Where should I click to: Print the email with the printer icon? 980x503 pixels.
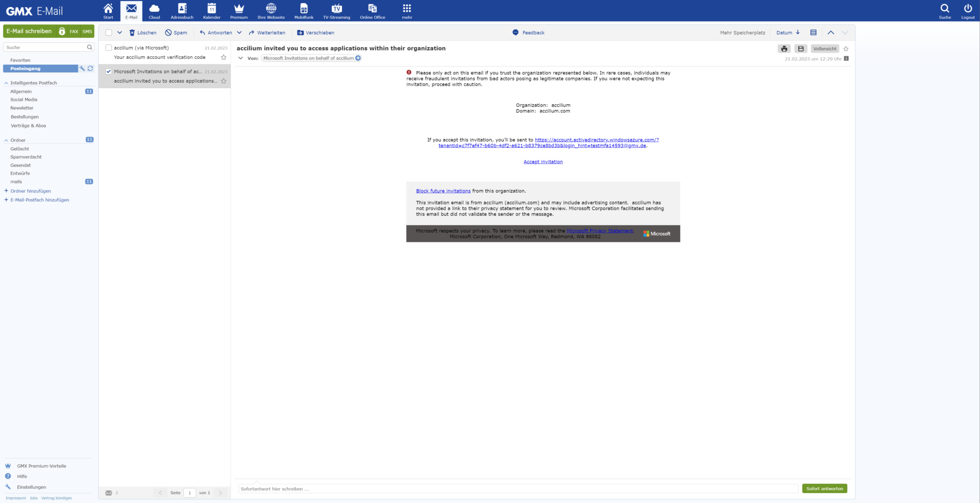tap(784, 49)
